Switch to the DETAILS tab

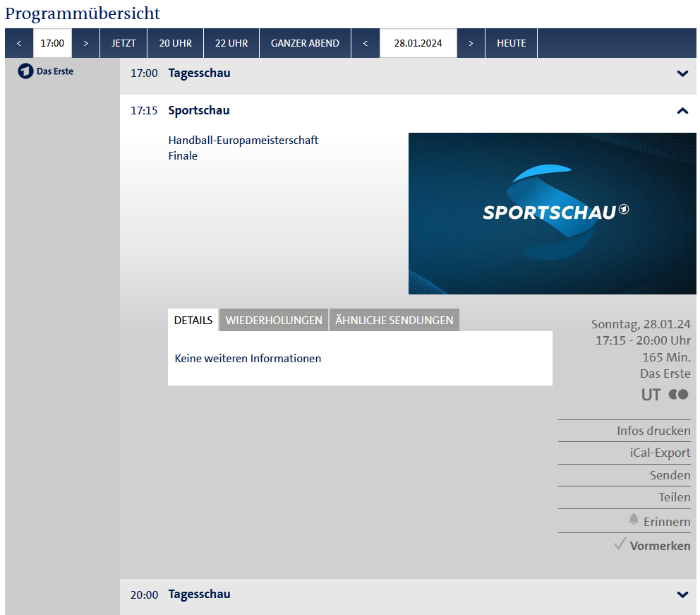193,321
